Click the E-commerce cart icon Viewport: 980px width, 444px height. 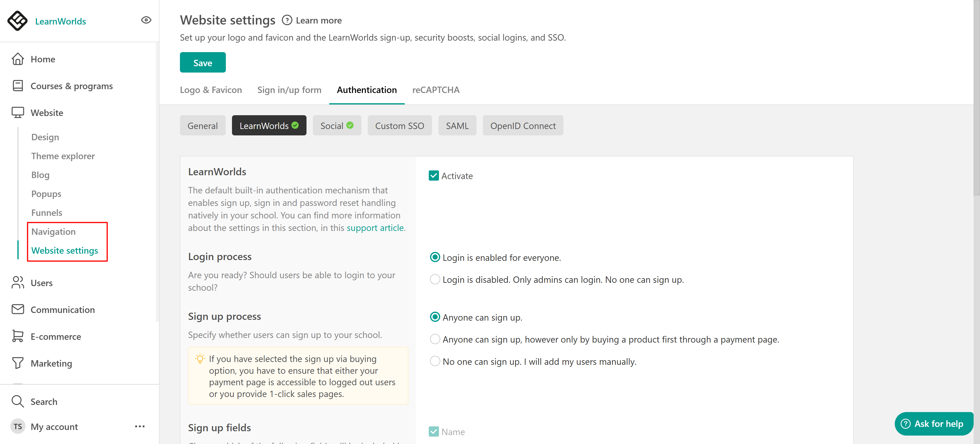click(18, 336)
